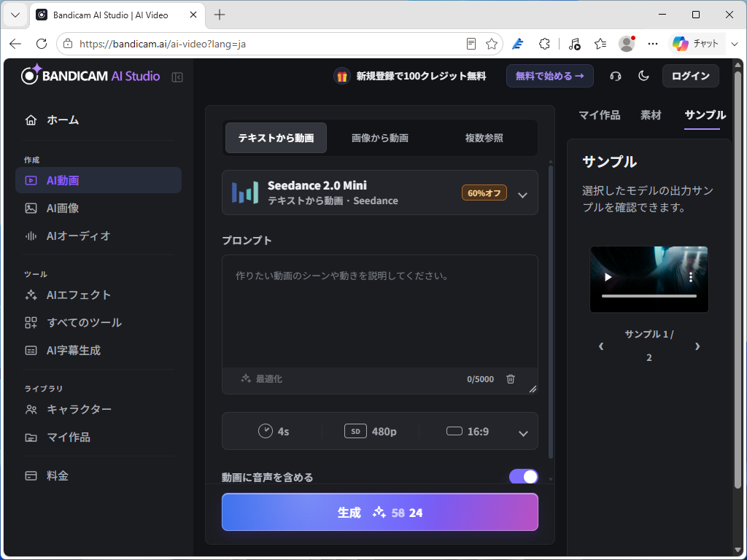Click 最適化 prompt optimize button

(262, 379)
